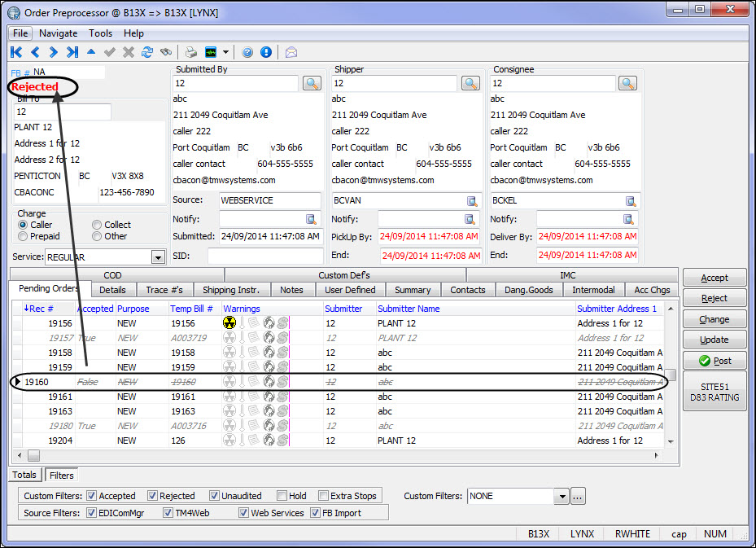Screen dimensions: 756x548
Task: Open find with binoculars icon
Action: tap(166, 52)
